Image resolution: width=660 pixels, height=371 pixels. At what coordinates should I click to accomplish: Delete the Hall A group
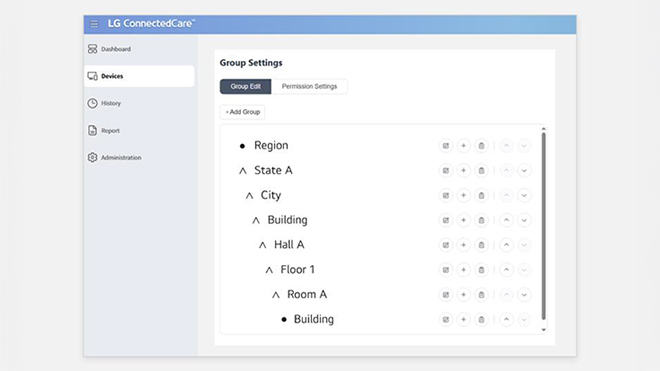481,245
